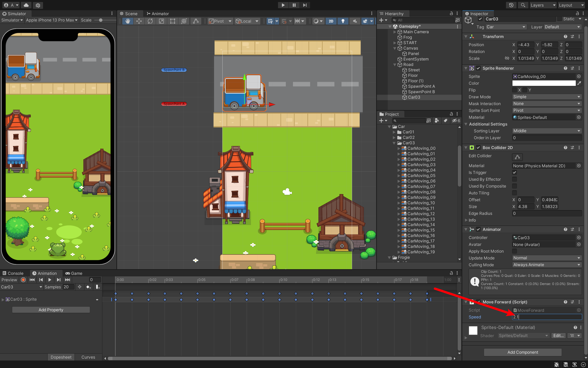The image size is (588, 368).
Task: Open the Unity Services hexagon icon
Action: click(38, 5)
